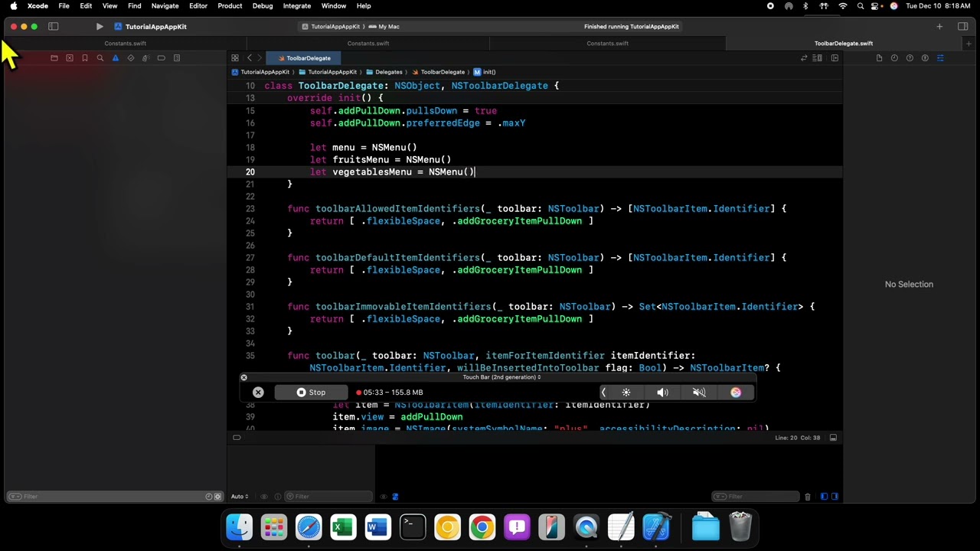This screenshot has width=980, height=551.
Task: Show the File inspector
Action: pyautogui.click(x=879, y=58)
